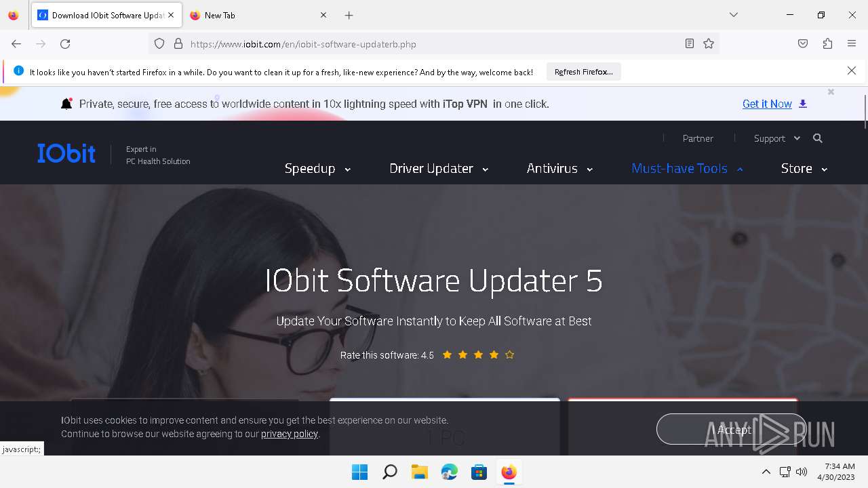Open Microsoft Store from taskbar
This screenshot has width=868, height=488.
(479, 472)
